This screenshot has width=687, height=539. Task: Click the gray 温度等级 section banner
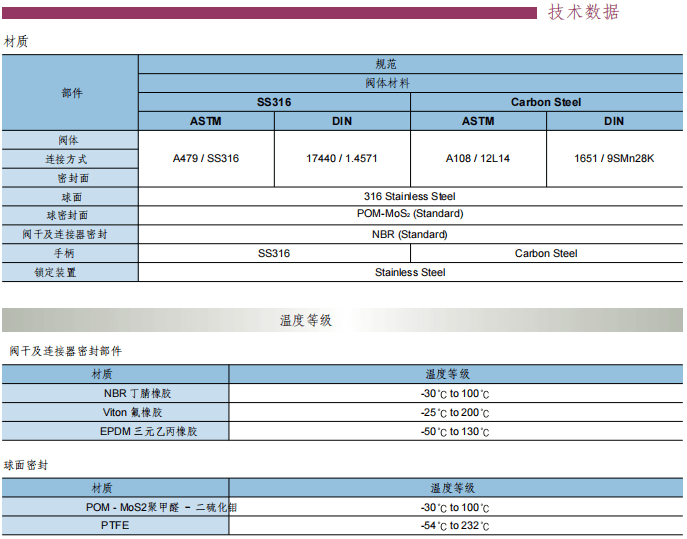tap(343, 320)
